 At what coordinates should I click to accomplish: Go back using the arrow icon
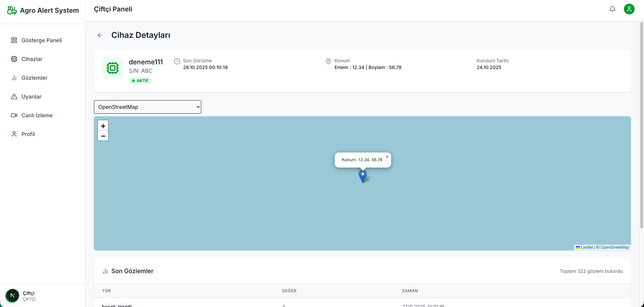[x=100, y=35]
